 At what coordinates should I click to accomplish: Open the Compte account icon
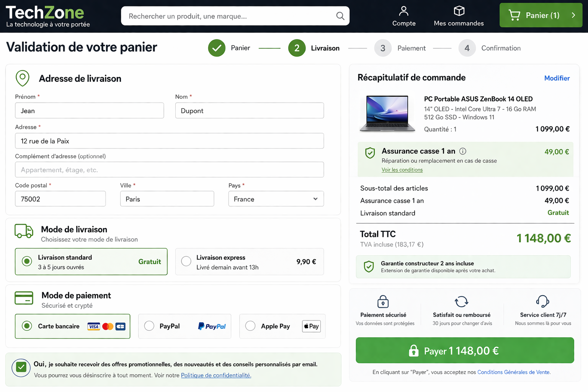[403, 11]
